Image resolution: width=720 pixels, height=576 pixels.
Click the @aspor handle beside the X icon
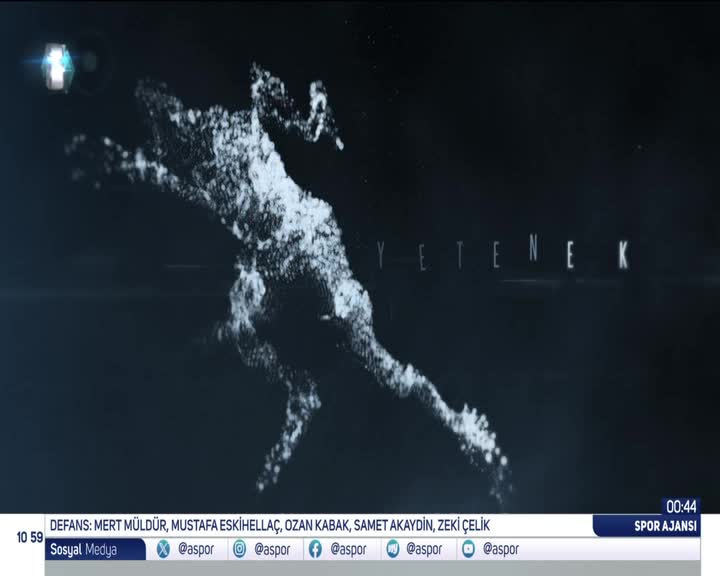pyautogui.click(x=195, y=549)
